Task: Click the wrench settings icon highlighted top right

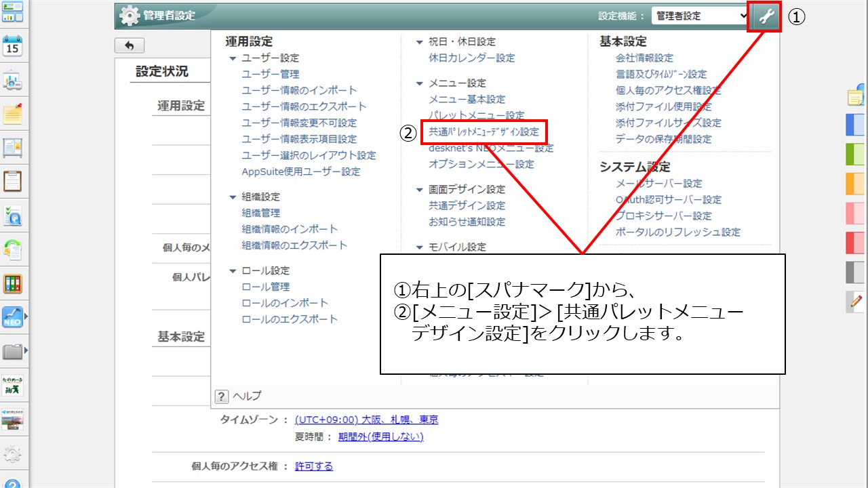Action: click(765, 15)
